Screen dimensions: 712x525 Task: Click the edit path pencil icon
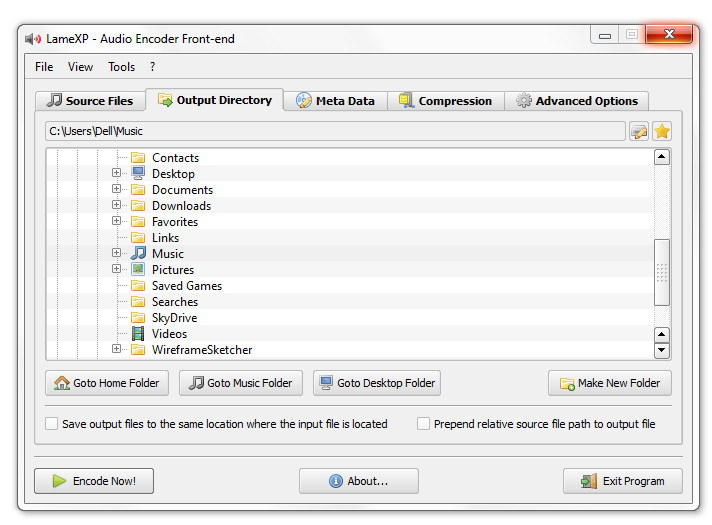point(638,131)
